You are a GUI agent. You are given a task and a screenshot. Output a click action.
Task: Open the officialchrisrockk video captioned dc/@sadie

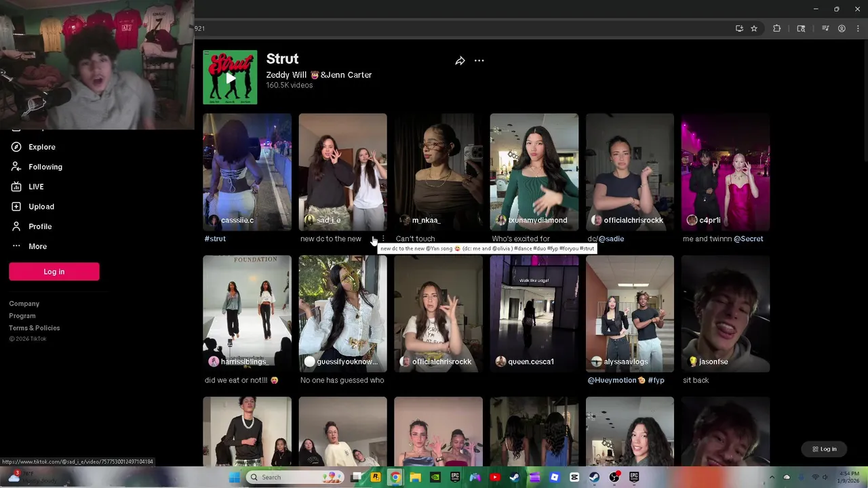(630, 172)
